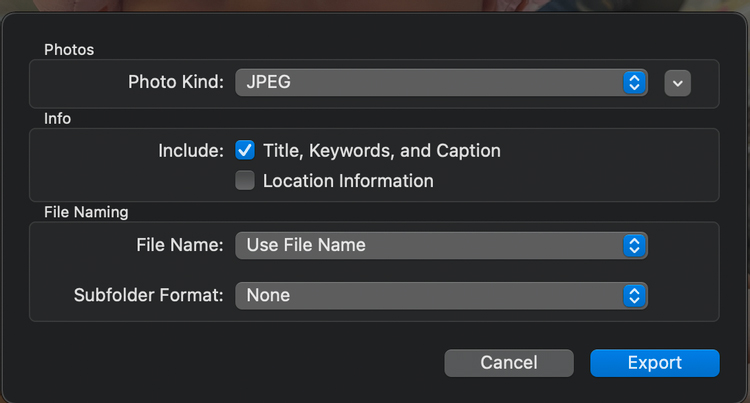Open the Subfolder Format dropdown
Screen dimensions: 750x403
coord(441,295)
